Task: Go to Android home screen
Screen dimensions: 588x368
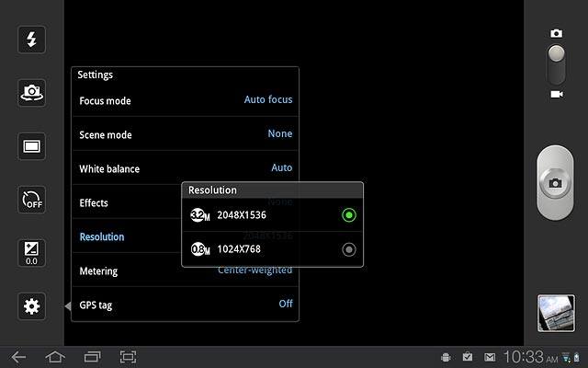Action: tap(55, 357)
